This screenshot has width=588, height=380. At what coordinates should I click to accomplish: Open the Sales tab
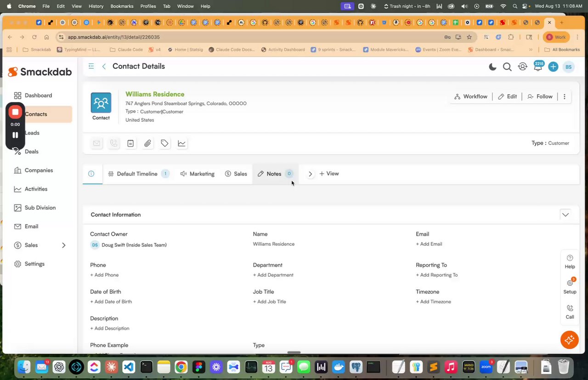236,174
